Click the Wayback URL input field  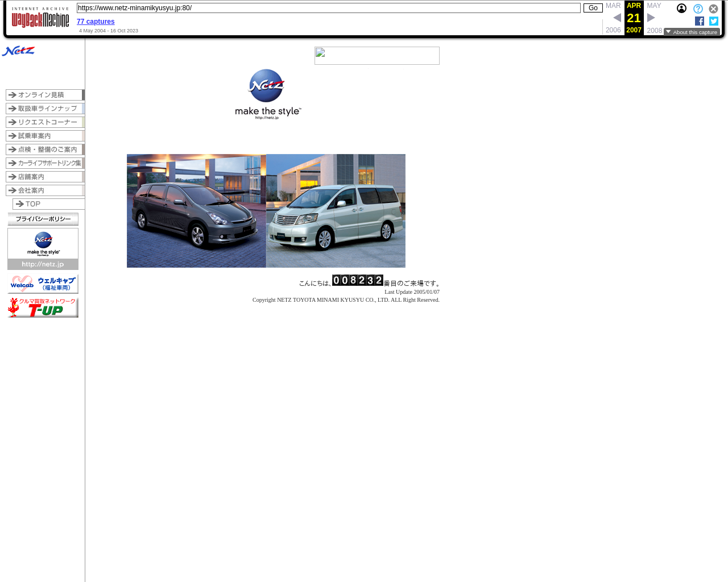[328, 8]
